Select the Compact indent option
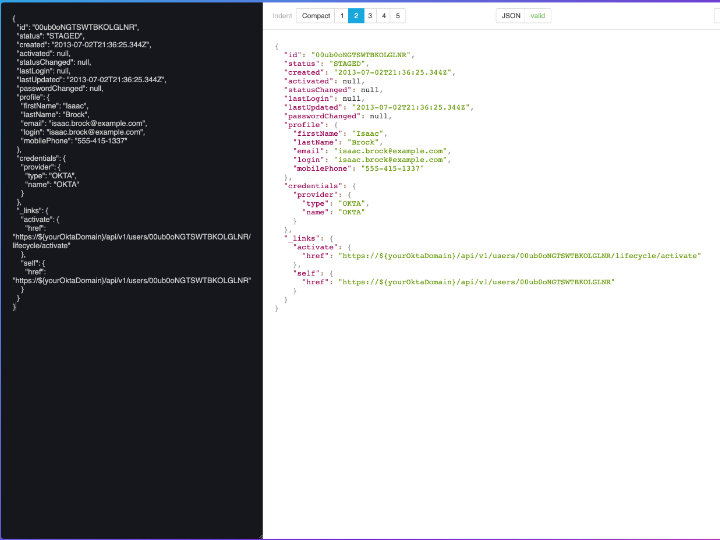 tap(316, 16)
